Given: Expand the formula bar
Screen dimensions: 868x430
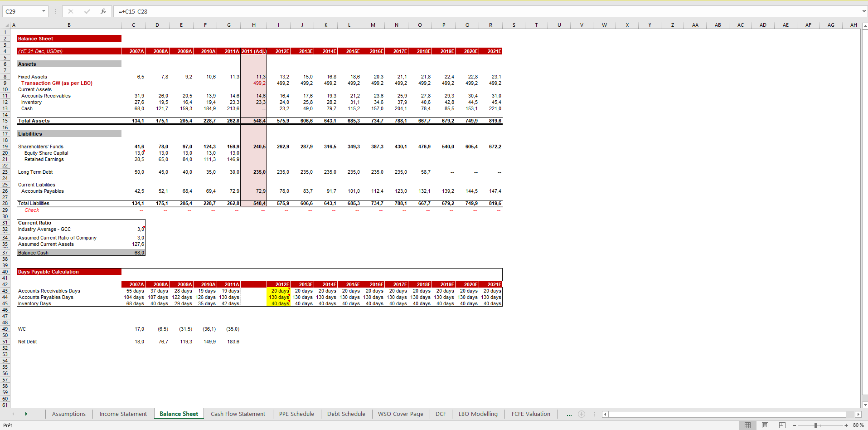Looking at the screenshot, I should click(863, 11).
